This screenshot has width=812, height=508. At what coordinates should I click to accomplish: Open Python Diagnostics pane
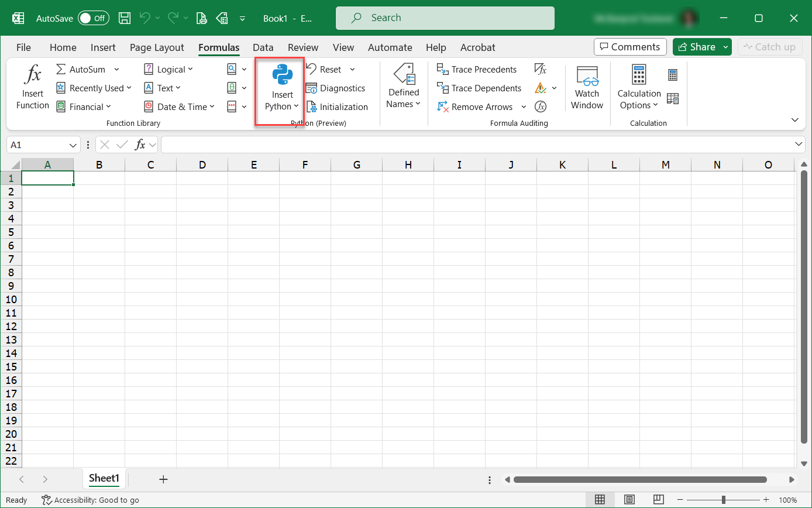pyautogui.click(x=335, y=88)
